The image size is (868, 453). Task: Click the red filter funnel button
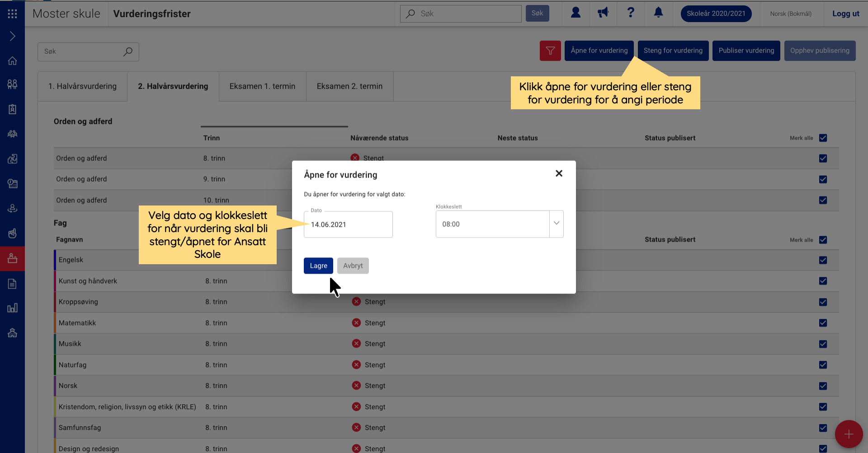tap(550, 51)
